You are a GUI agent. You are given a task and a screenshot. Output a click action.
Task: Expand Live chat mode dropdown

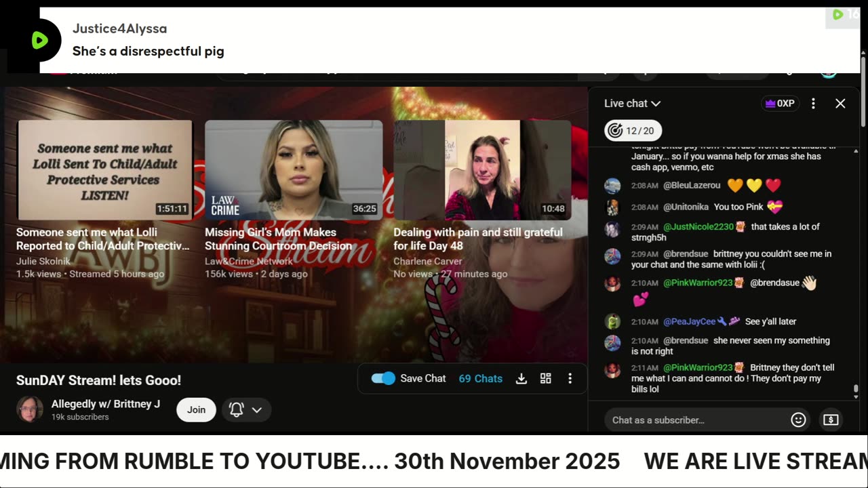(x=632, y=104)
